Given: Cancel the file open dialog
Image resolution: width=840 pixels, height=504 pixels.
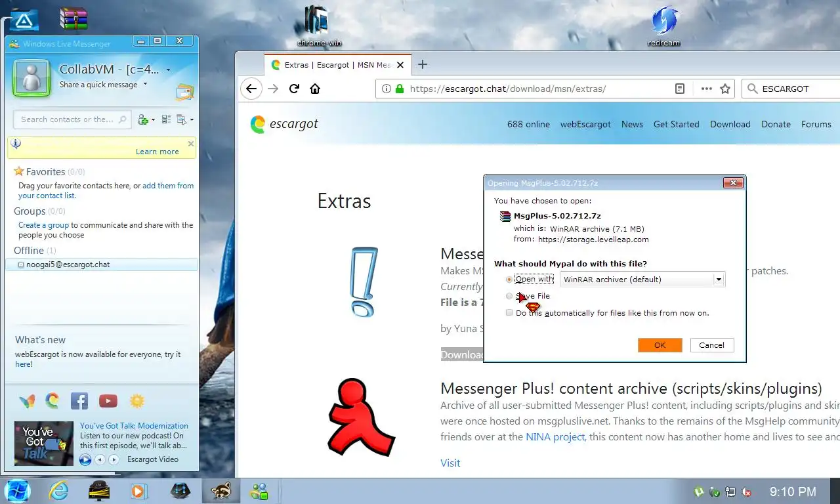Looking at the screenshot, I should pyautogui.click(x=711, y=345).
